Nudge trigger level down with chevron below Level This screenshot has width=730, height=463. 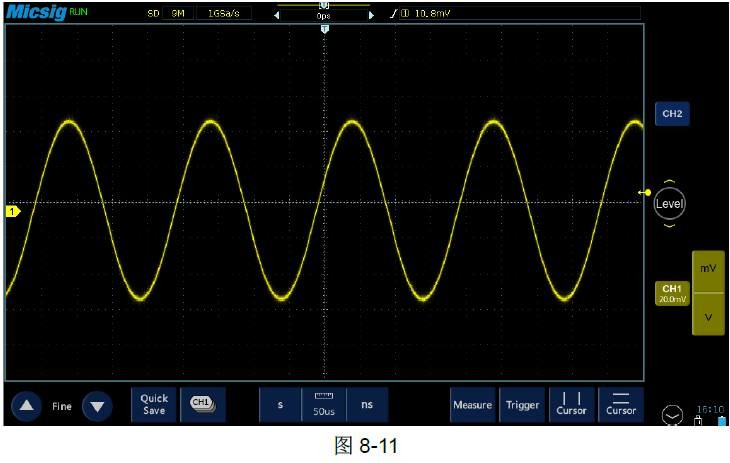click(669, 225)
